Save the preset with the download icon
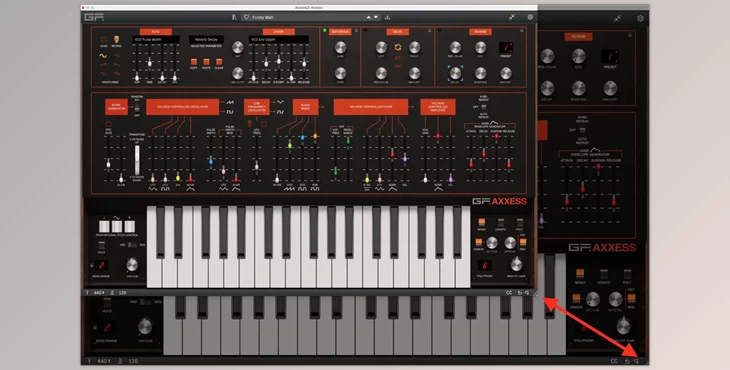 point(387,17)
